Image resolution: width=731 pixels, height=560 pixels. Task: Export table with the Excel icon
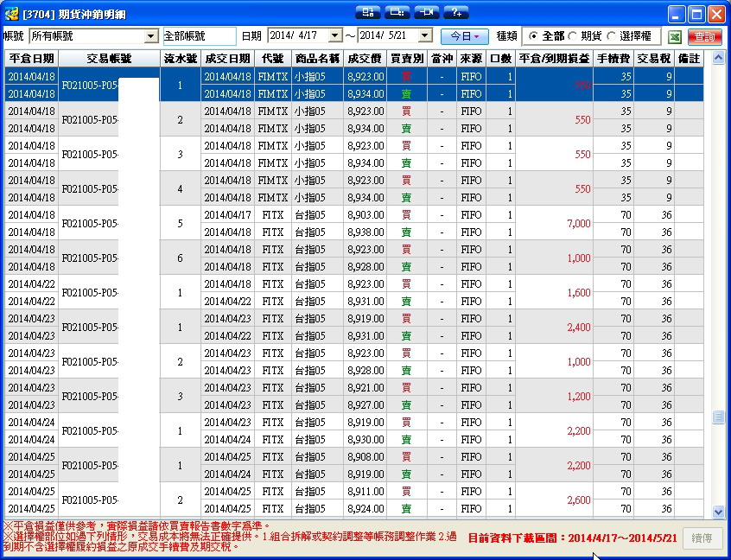click(675, 36)
